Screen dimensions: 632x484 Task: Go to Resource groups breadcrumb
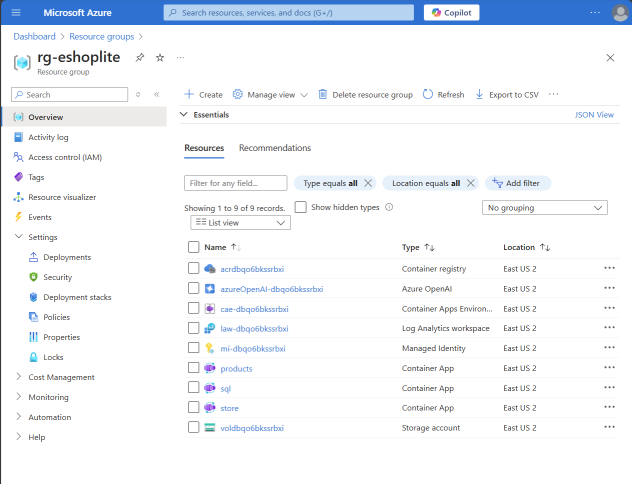point(102,37)
